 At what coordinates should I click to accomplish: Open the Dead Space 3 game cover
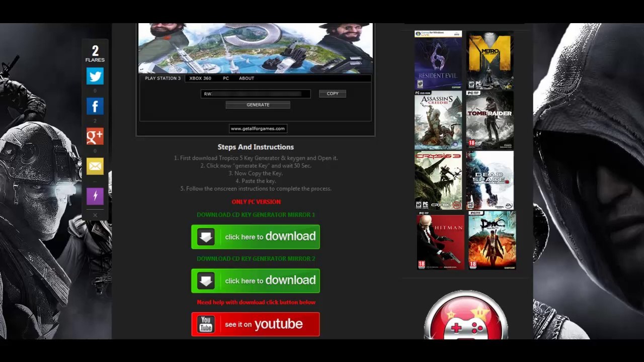tap(490, 180)
